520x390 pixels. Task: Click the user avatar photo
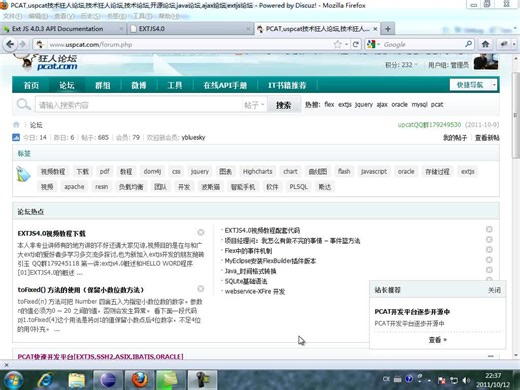(x=486, y=62)
